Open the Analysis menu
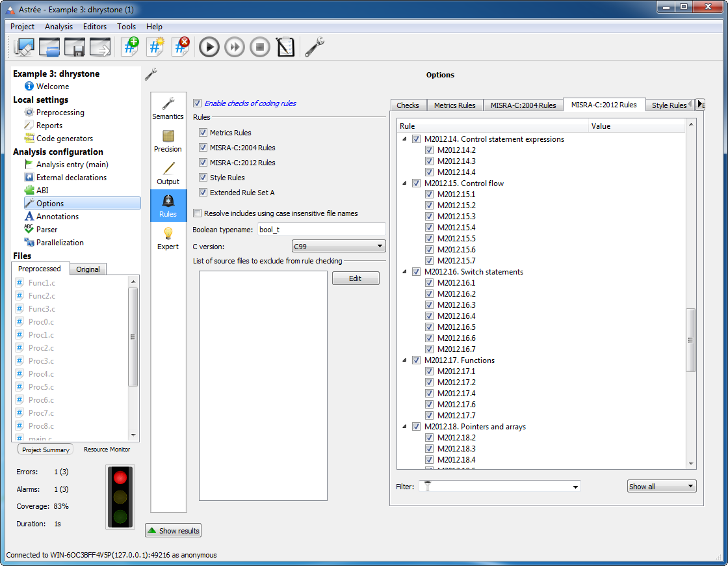The height and width of the screenshot is (566, 728). (58, 27)
